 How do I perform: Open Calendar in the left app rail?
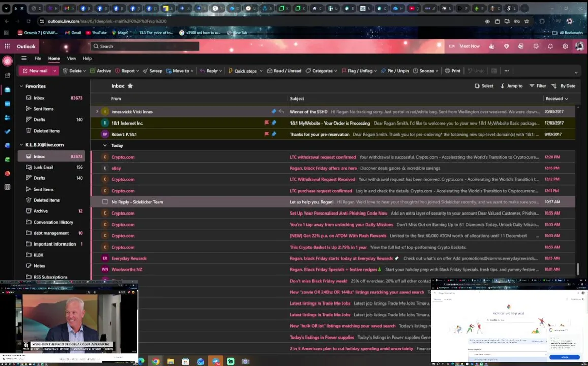(8, 104)
